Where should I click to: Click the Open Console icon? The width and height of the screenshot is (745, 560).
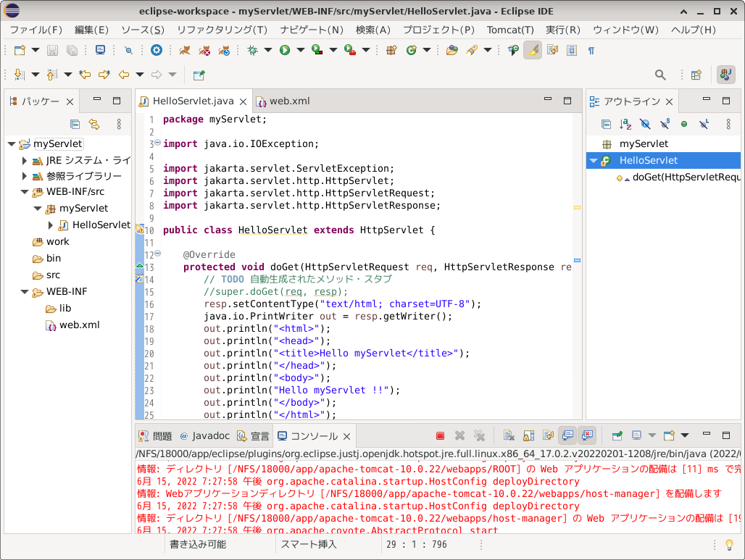(670, 435)
